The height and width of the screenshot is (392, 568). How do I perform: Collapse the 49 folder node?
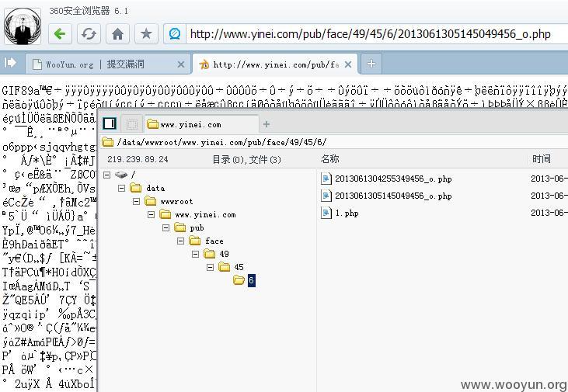coord(195,254)
